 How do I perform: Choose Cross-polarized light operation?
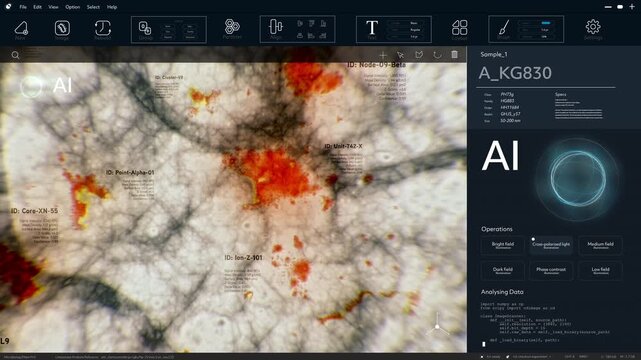[551, 245]
